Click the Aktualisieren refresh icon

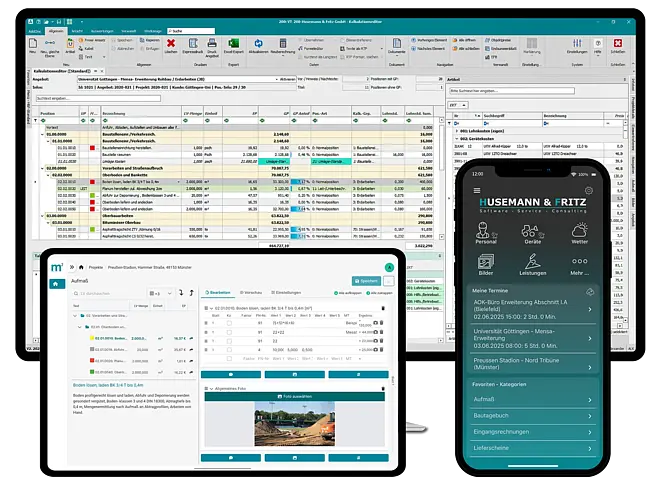pos(258,43)
